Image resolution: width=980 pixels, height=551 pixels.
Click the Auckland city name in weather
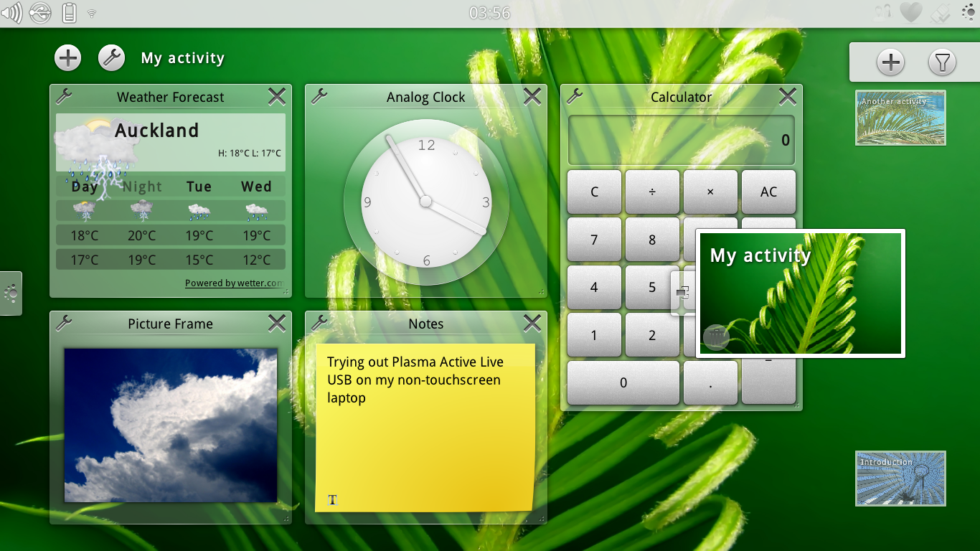[156, 131]
